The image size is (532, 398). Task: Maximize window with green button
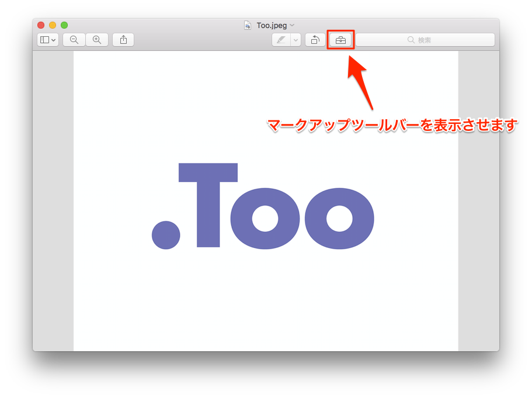pos(64,25)
